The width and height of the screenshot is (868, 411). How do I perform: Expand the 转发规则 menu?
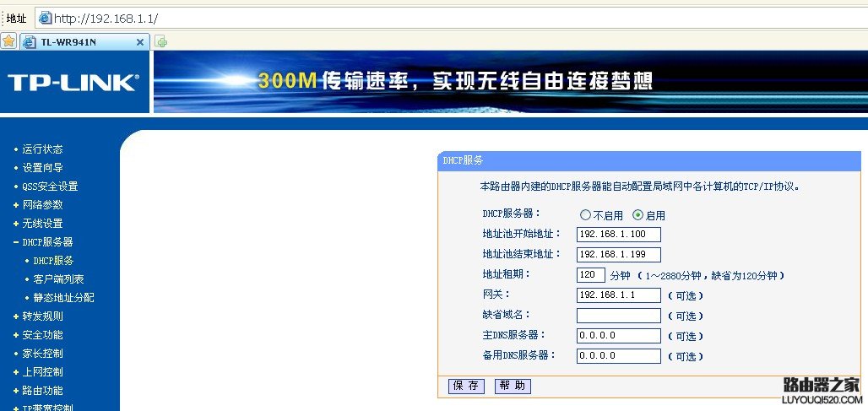click(42, 316)
